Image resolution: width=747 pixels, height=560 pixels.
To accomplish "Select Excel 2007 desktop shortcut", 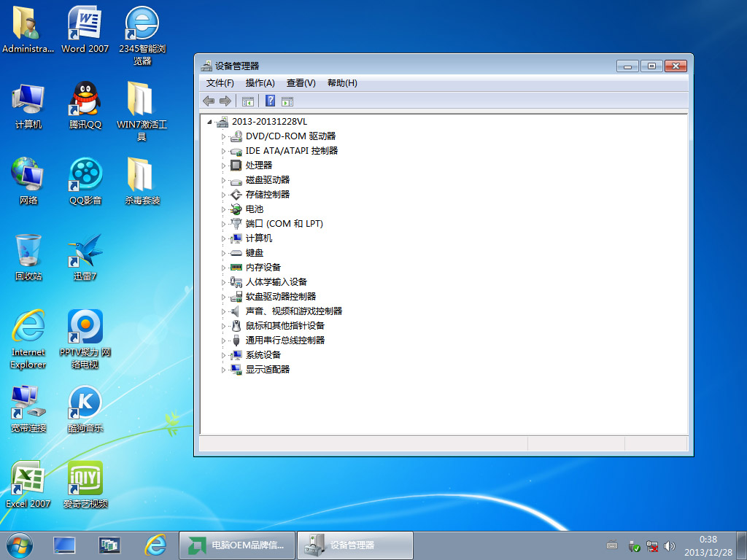I will pyautogui.click(x=28, y=484).
